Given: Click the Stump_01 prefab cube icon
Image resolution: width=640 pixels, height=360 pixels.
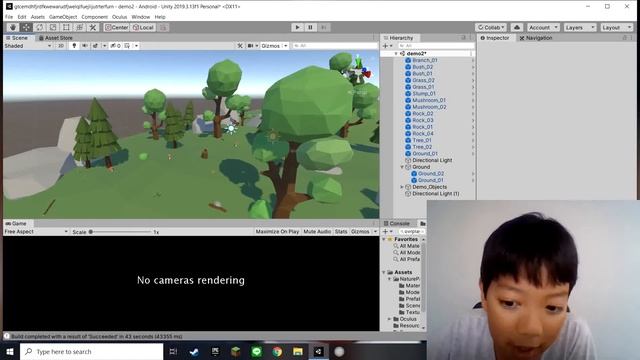Looking at the screenshot, I should (408, 93).
